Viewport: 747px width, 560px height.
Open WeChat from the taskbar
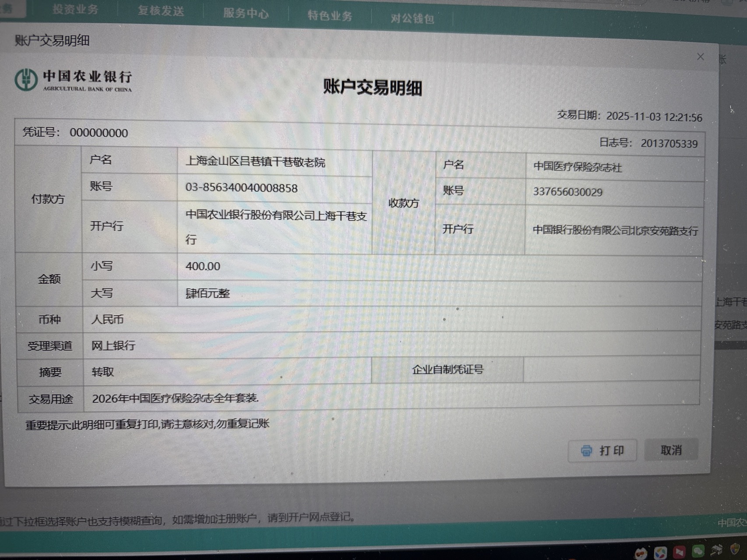pos(698,551)
